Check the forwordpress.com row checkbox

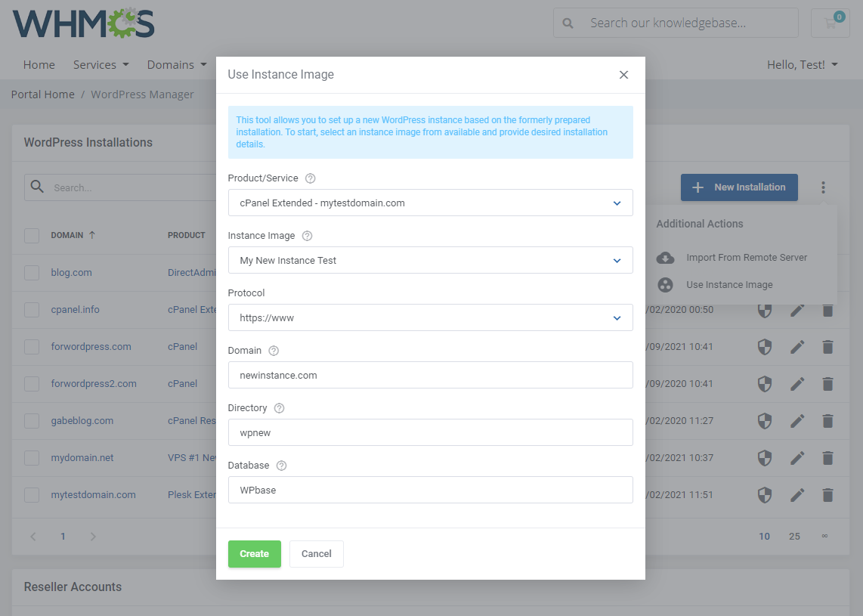pyautogui.click(x=32, y=347)
